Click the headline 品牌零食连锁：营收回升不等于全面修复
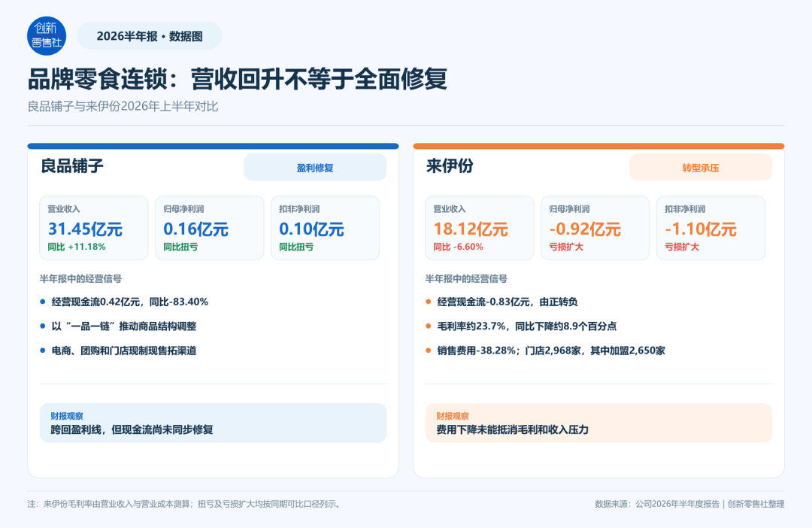The height and width of the screenshot is (528, 812). (237, 79)
